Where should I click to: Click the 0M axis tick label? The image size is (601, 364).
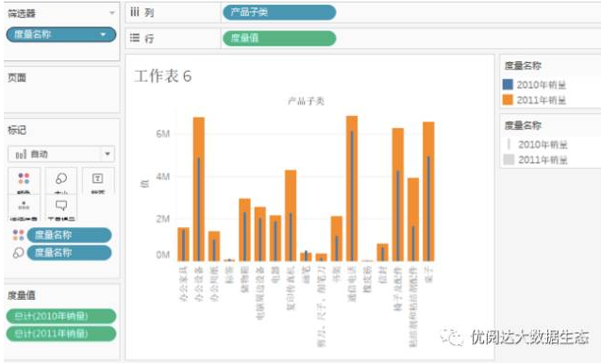[x=163, y=255]
